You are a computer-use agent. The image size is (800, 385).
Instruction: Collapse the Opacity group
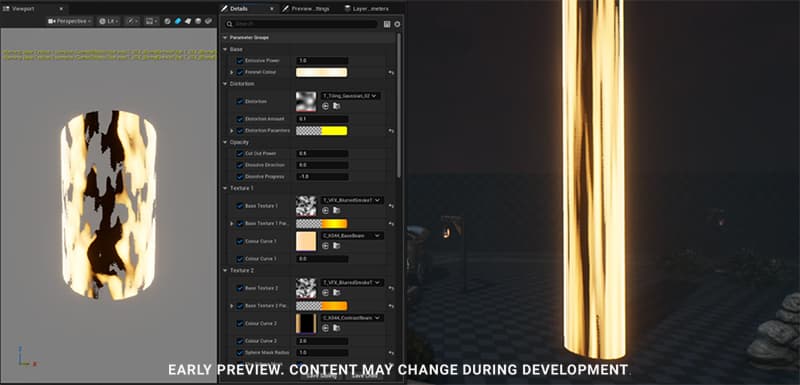pos(225,142)
